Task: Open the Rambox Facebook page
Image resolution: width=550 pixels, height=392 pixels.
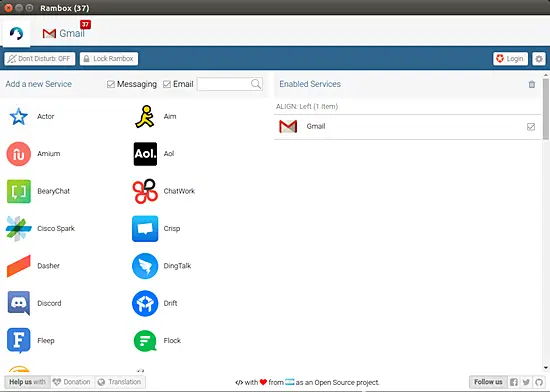Action: click(x=514, y=382)
